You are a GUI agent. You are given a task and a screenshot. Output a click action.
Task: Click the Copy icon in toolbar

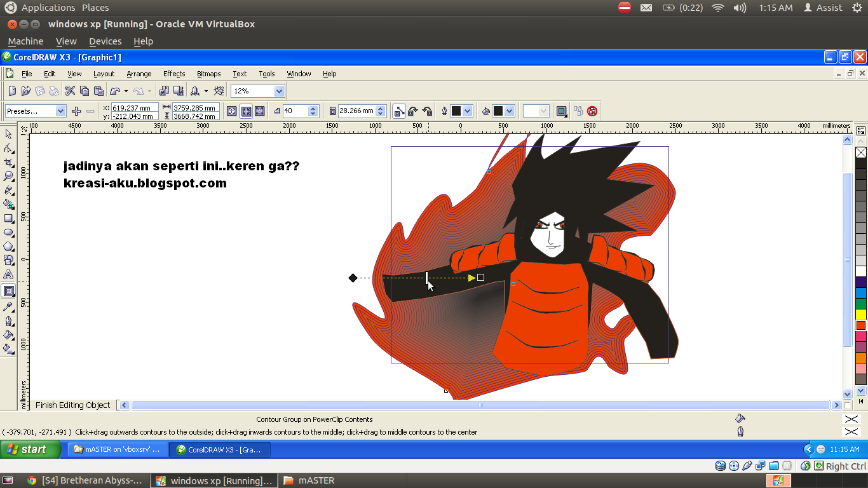(x=85, y=91)
